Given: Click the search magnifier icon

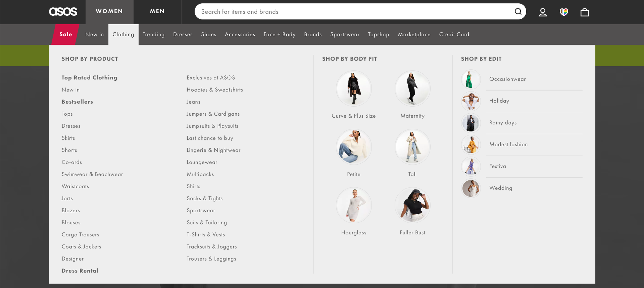Looking at the screenshot, I should [518, 12].
